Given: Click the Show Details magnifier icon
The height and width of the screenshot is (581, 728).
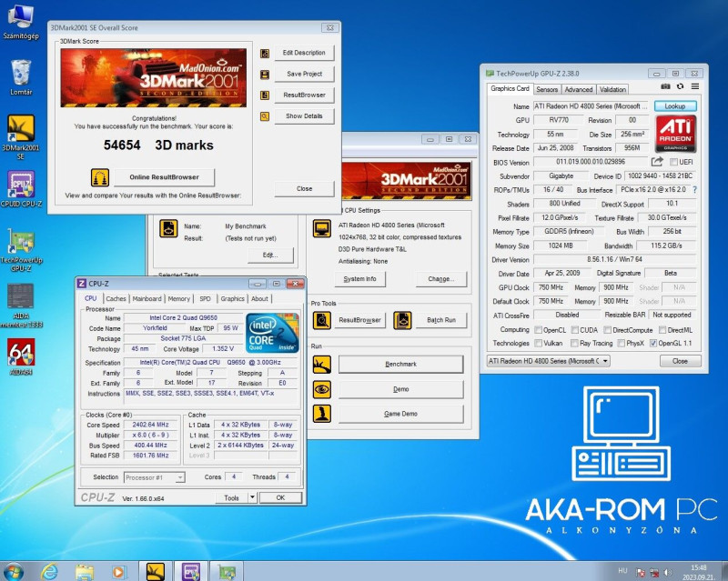Looking at the screenshot, I should [x=265, y=116].
